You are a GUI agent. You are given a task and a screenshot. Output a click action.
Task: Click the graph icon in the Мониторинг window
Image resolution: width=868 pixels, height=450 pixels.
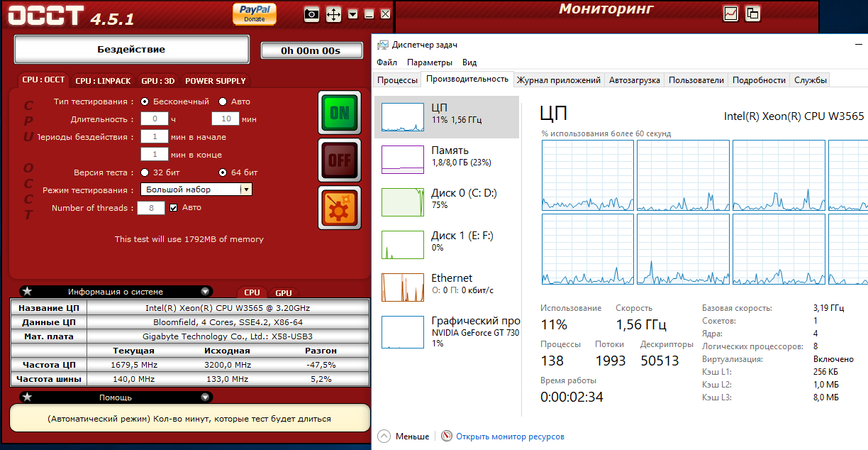(x=730, y=13)
